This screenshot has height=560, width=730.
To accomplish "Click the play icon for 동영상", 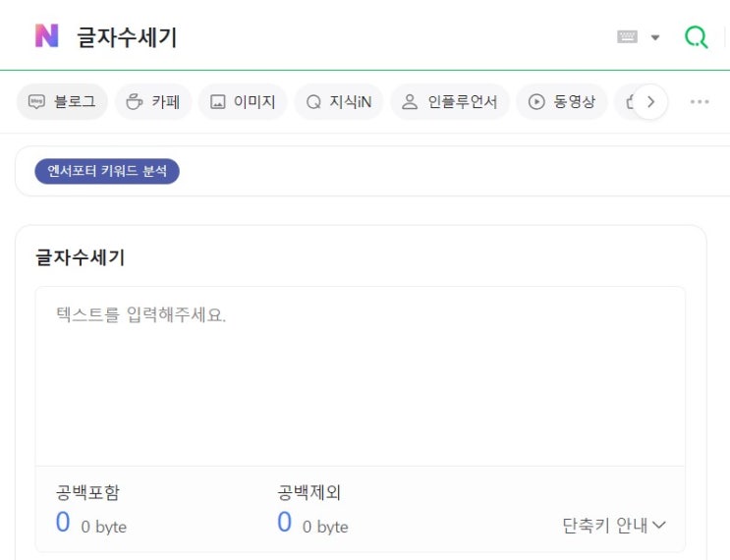I will point(536,101).
